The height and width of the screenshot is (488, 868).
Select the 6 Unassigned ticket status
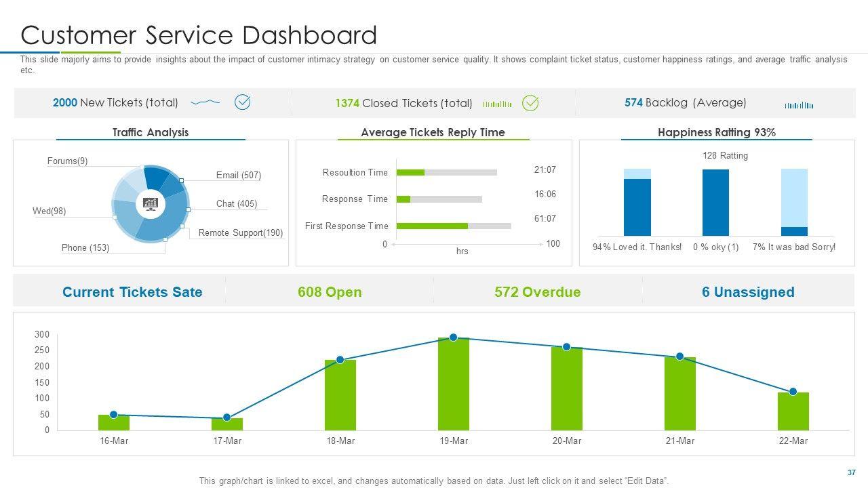(x=748, y=292)
